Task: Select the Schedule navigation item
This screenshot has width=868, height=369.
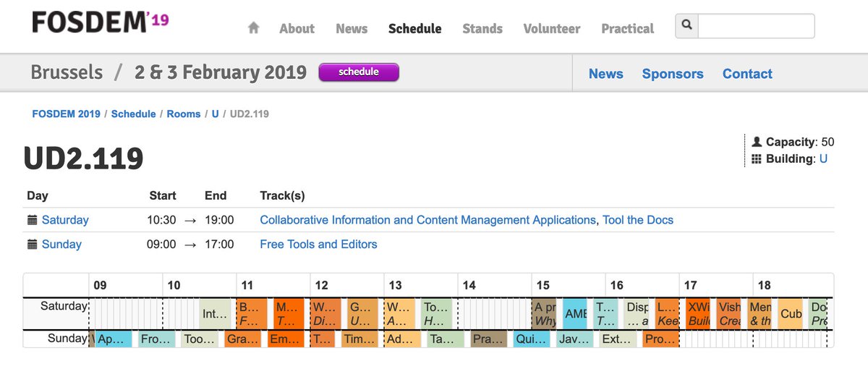Action: coord(414,29)
